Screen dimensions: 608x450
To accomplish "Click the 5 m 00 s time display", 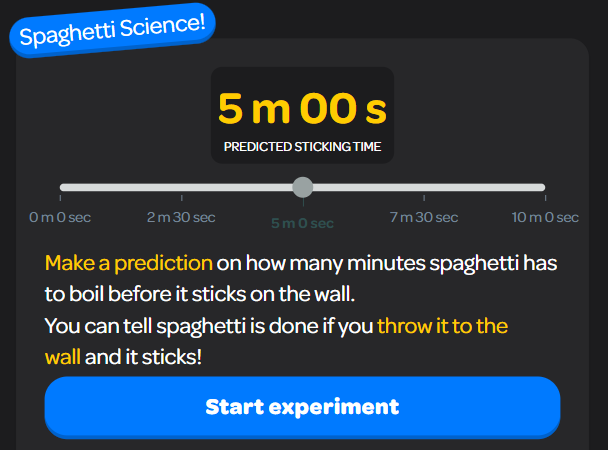I will [x=302, y=108].
